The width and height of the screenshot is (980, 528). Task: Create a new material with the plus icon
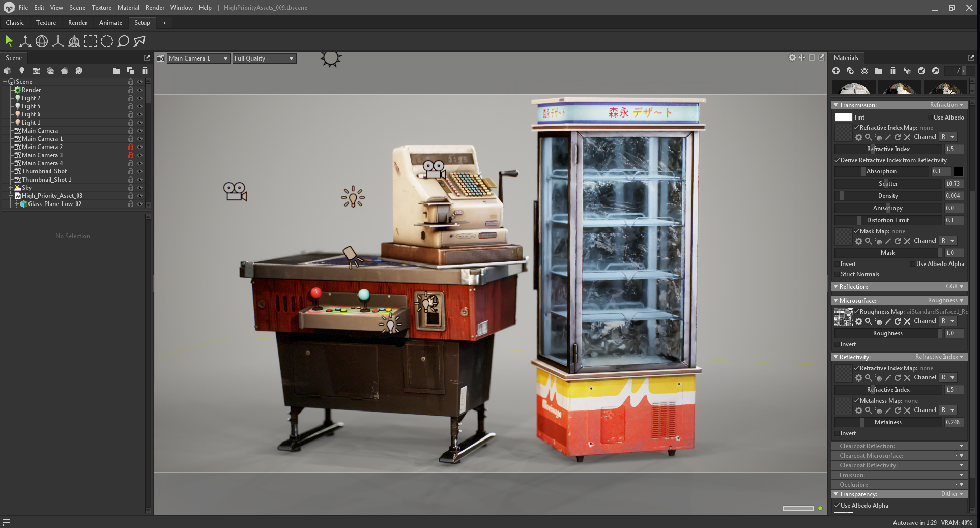(836, 71)
